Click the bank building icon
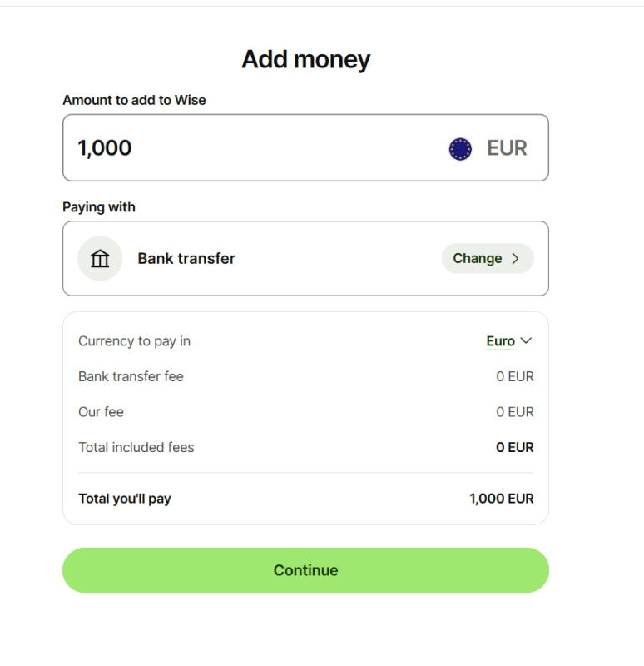Viewport: 644px width, 666px height. (x=100, y=258)
